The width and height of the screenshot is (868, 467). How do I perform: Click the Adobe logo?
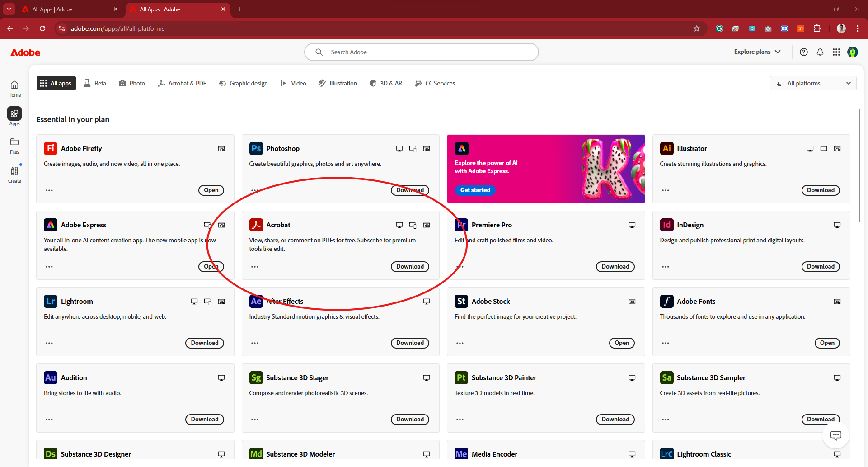pyautogui.click(x=25, y=52)
